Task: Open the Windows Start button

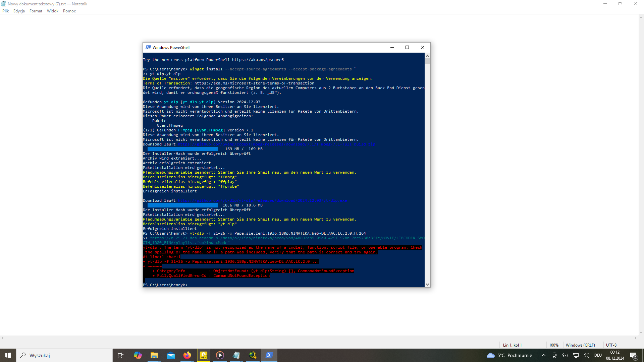Action: (x=8, y=355)
